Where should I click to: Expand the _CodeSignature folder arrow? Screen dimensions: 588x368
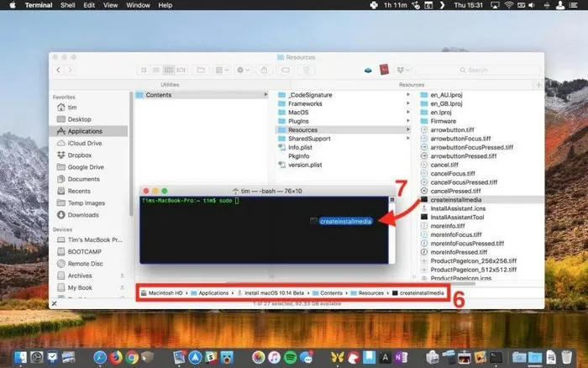407,95
